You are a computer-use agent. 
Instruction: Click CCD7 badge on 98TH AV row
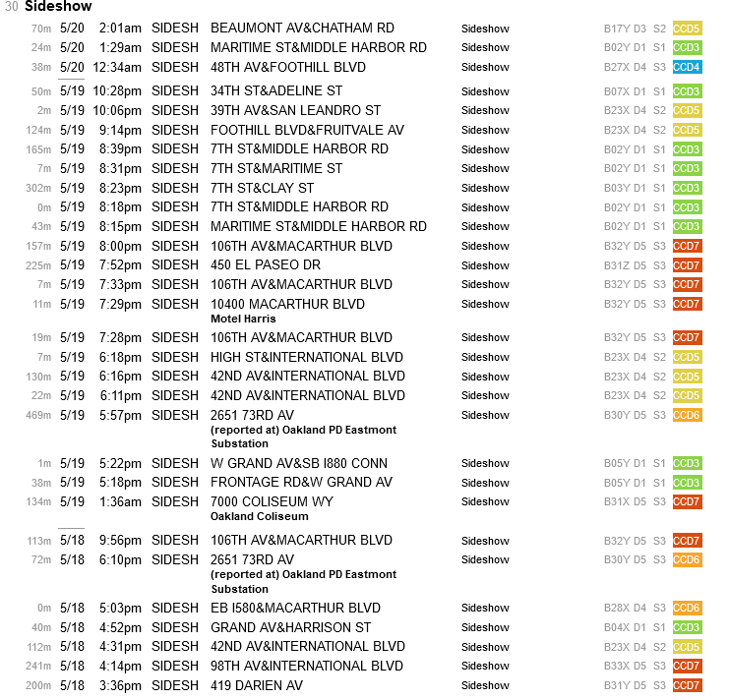coord(687,667)
